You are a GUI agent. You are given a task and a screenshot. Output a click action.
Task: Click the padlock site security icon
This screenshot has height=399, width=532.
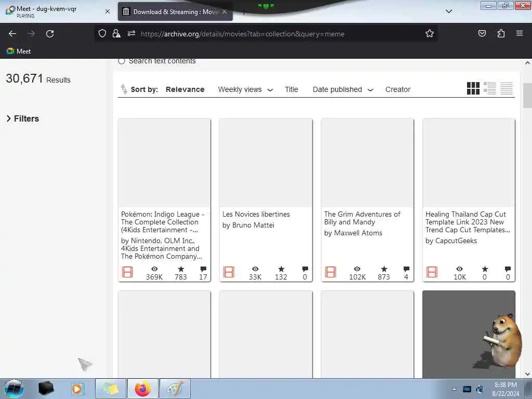pyautogui.click(x=116, y=33)
